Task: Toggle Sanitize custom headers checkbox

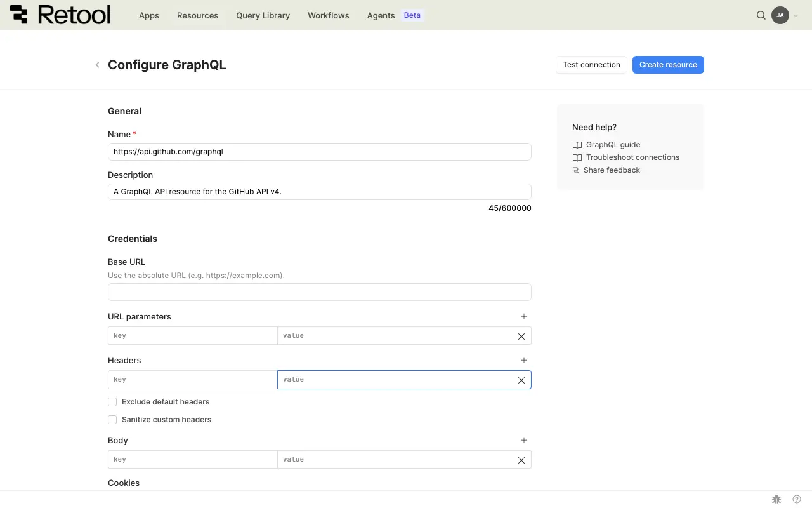Action: pos(112,420)
